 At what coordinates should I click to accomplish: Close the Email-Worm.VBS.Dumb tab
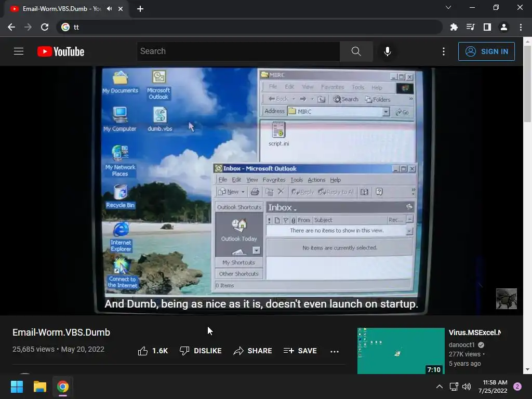click(121, 9)
